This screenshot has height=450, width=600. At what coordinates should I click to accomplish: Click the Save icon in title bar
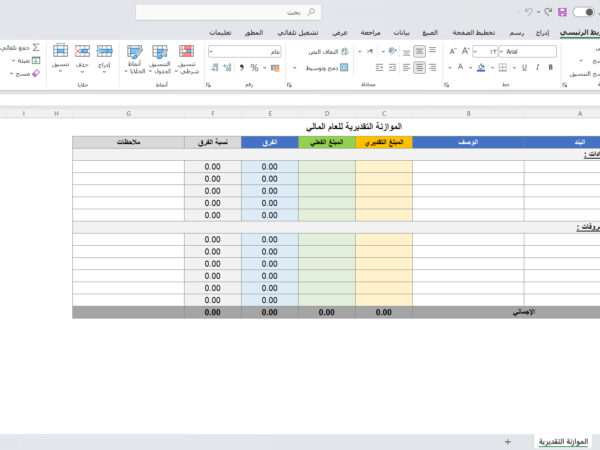tap(563, 12)
